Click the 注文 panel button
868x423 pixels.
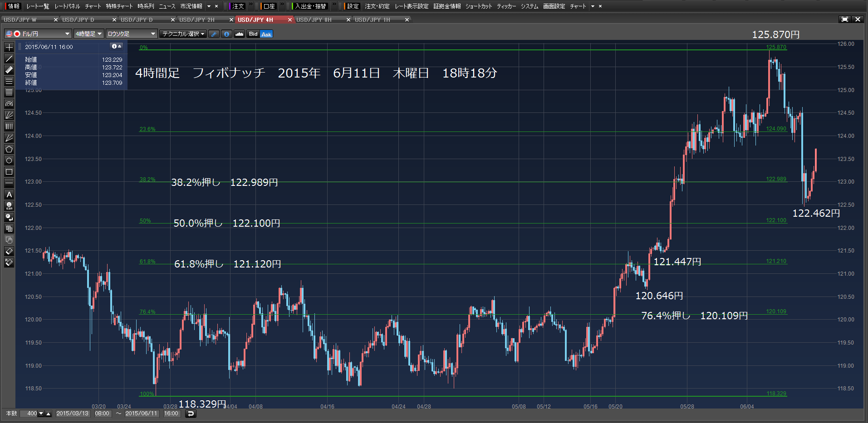coord(237,6)
